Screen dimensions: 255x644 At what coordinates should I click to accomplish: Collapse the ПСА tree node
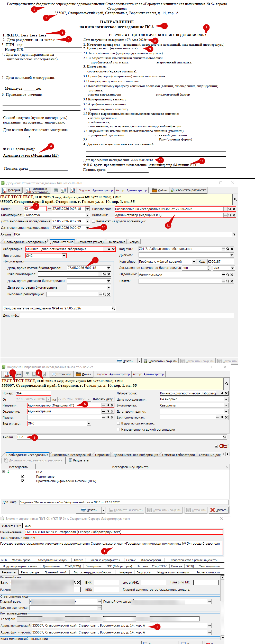point(3,471)
